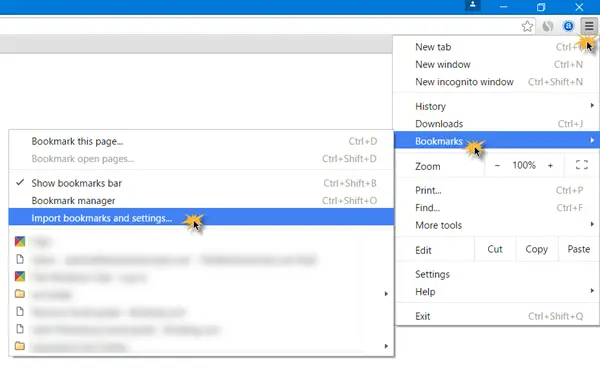
Task: Click the blue circular extension icon
Action: (568, 26)
